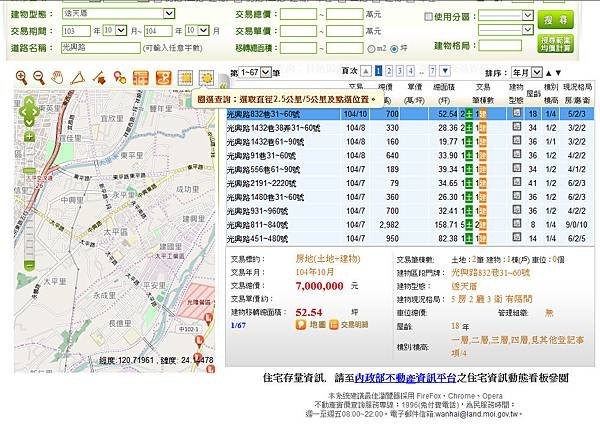Click green land icon in 光興路811~840號 row
This screenshot has height=425, width=600.
(469, 225)
